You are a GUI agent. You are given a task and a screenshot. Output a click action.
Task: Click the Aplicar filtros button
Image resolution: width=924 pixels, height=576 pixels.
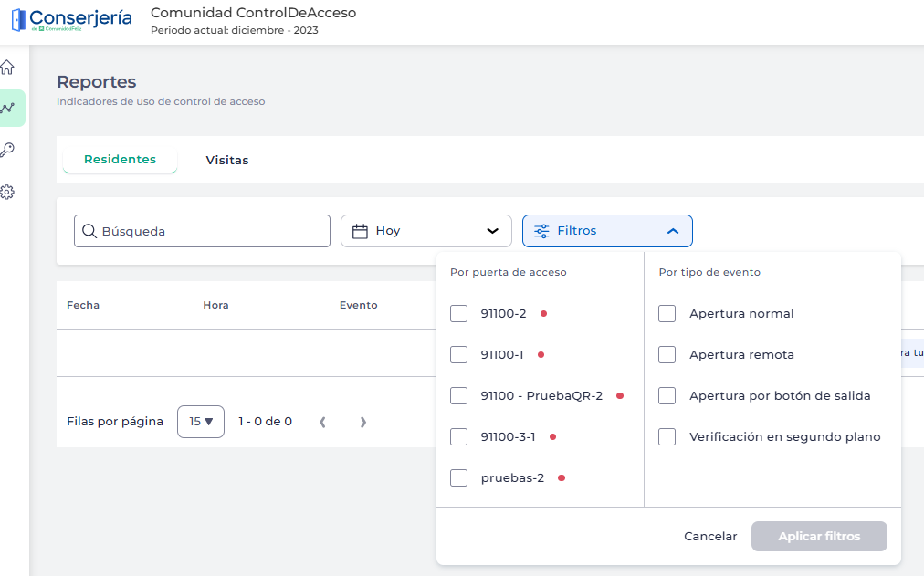coord(819,536)
